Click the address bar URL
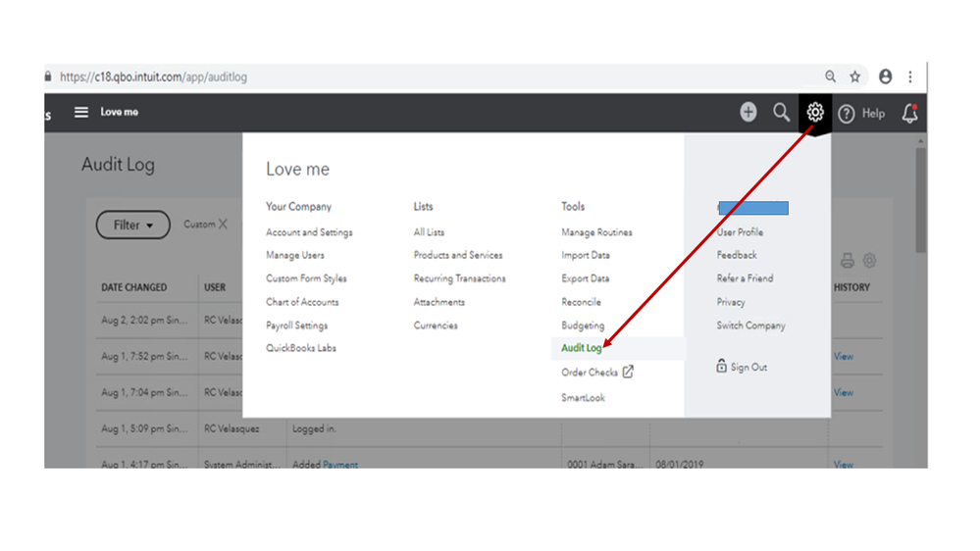This screenshot has height=551, width=980. [153, 76]
